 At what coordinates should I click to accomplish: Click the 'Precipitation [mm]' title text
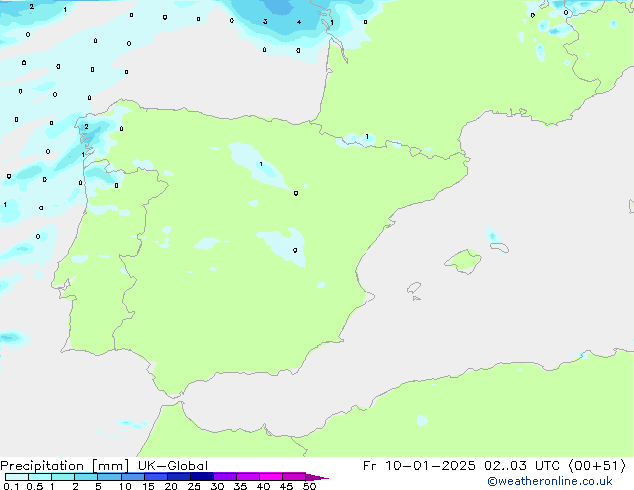point(64,466)
